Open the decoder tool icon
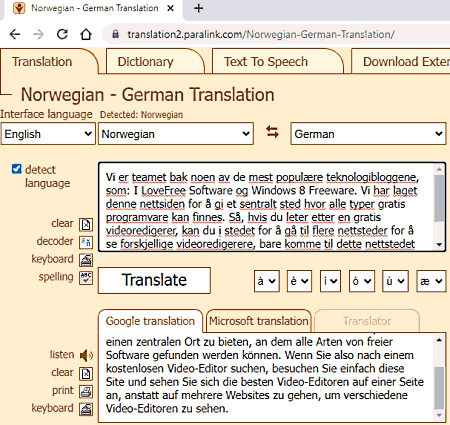Screen dimensions: 450x425 (86, 242)
